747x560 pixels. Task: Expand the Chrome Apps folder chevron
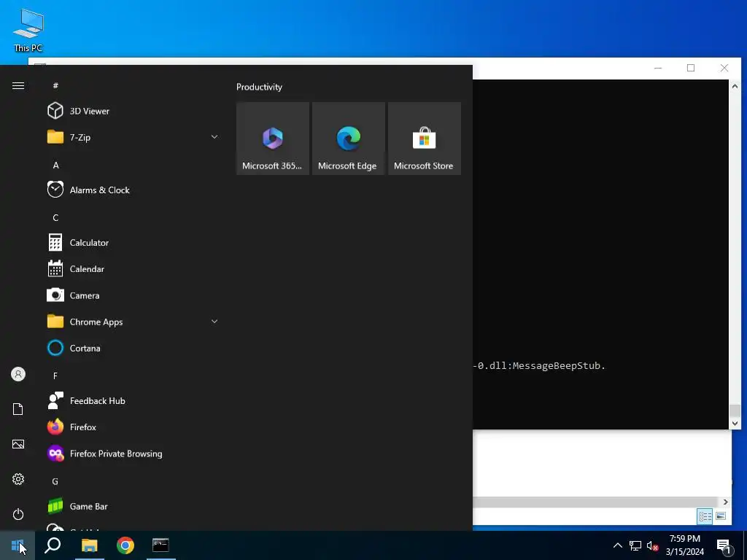pyautogui.click(x=214, y=322)
